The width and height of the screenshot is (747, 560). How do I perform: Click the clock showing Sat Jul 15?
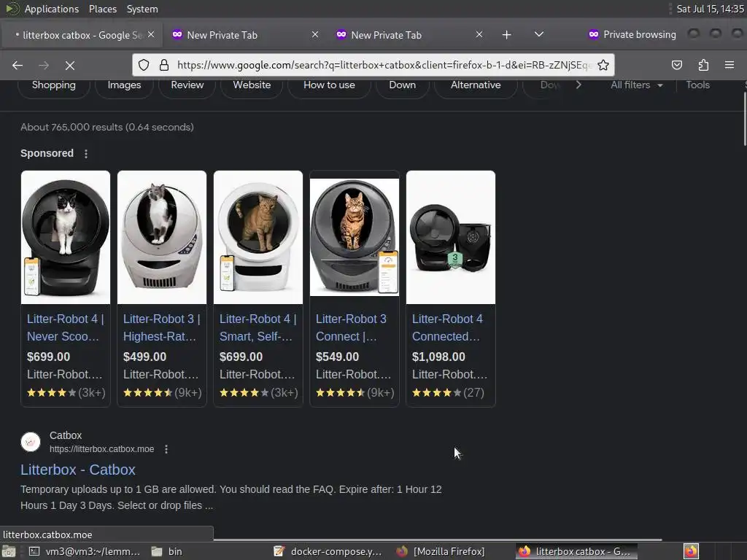pyautogui.click(x=710, y=9)
